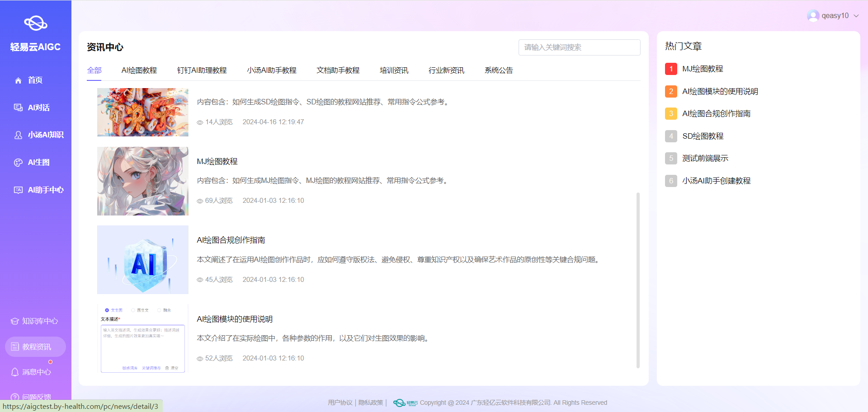
Task: Click the 如何生成MJ绘图指令 description text
Action: coord(323,181)
